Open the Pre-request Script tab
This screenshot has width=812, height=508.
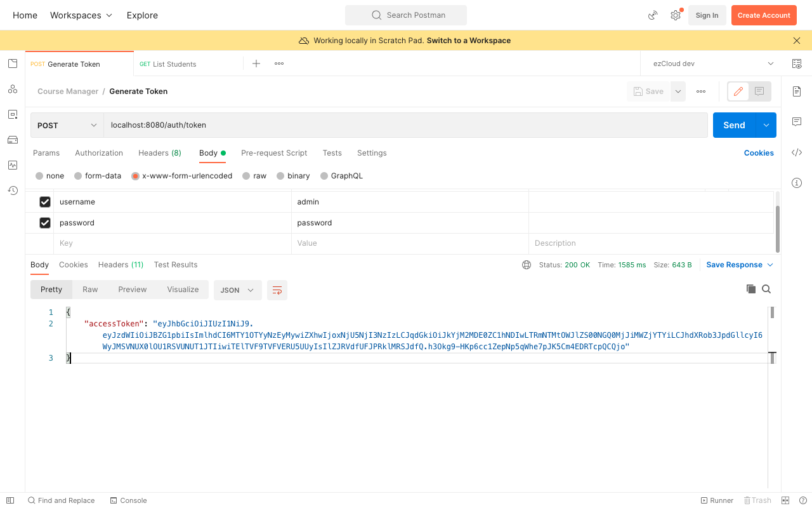pyautogui.click(x=274, y=153)
